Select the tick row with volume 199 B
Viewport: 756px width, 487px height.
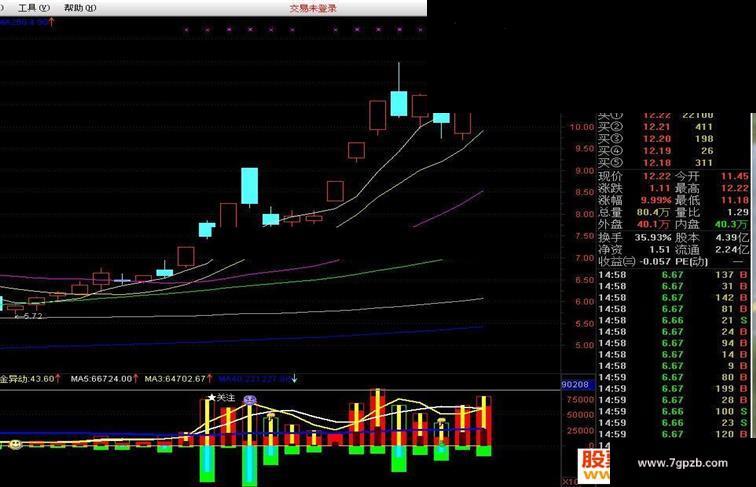pyautogui.click(x=674, y=389)
